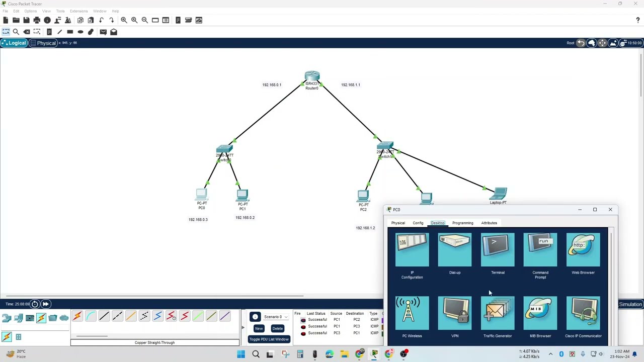This screenshot has height=362, width=644.
Task: Toggle fire status of first PDU row
Action: pyautogui.click(x=303, y=320)
